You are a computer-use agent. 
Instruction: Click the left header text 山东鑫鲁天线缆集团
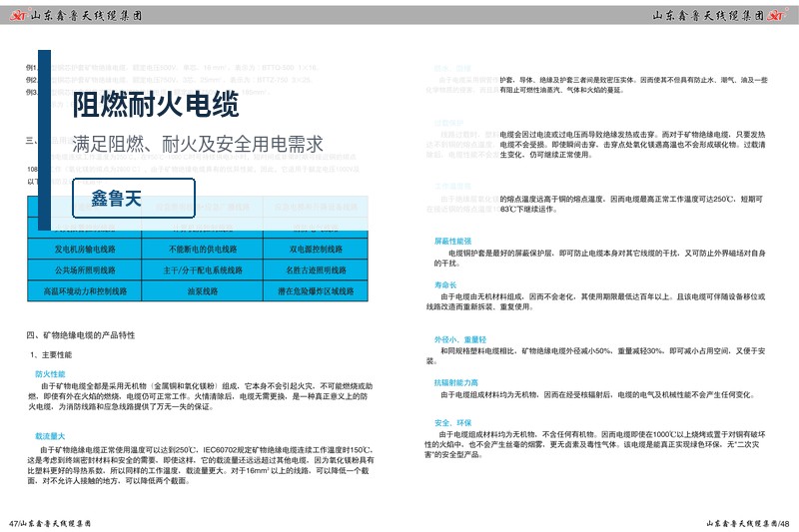[x=86, y=16]
